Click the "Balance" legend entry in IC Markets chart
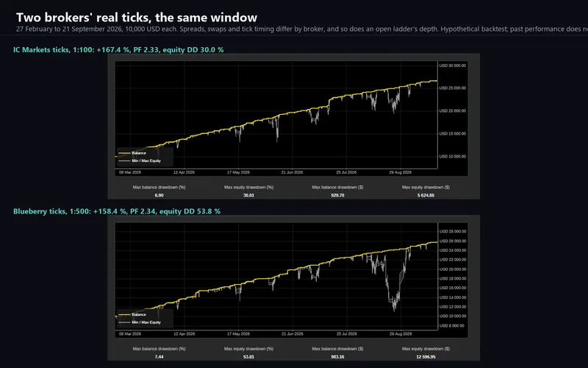 coord(132,153)
